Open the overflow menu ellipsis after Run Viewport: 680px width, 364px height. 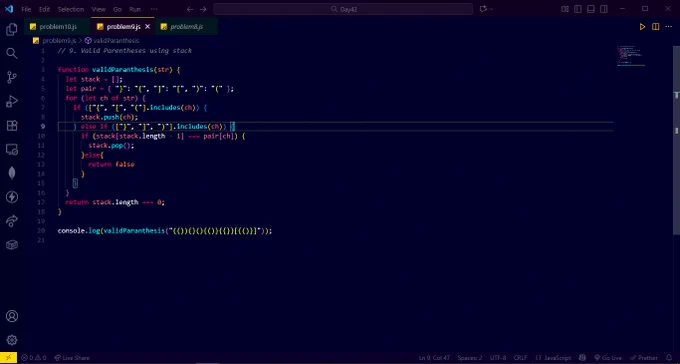click(x=154, y=9)
